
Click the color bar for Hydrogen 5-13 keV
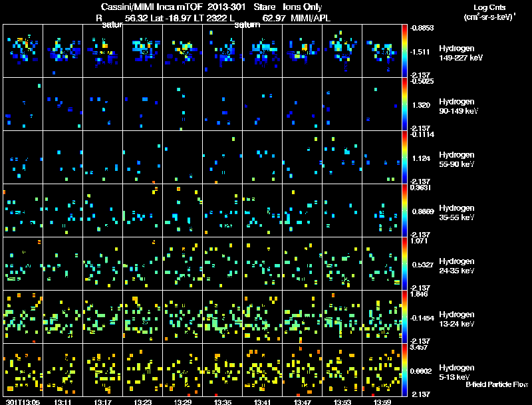(x=406, y=370)
